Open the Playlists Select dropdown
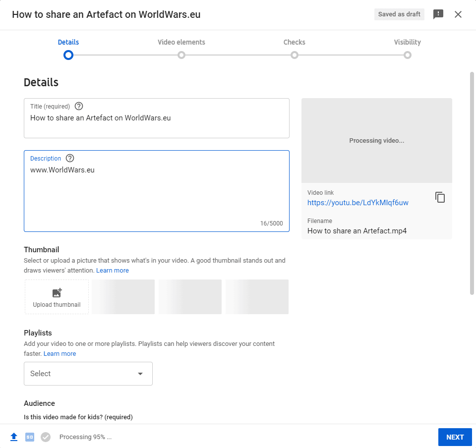 click(88, 374)
